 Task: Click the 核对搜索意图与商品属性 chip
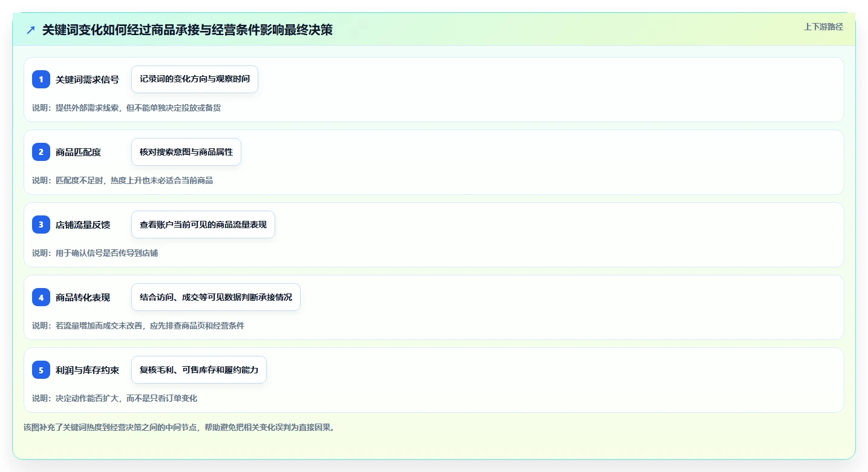[x=186, y=152]
